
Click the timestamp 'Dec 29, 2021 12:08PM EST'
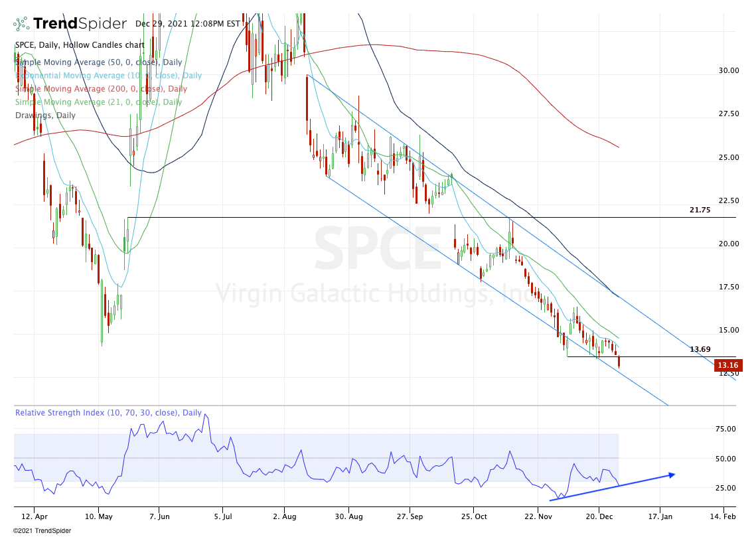tap(188, 24)
